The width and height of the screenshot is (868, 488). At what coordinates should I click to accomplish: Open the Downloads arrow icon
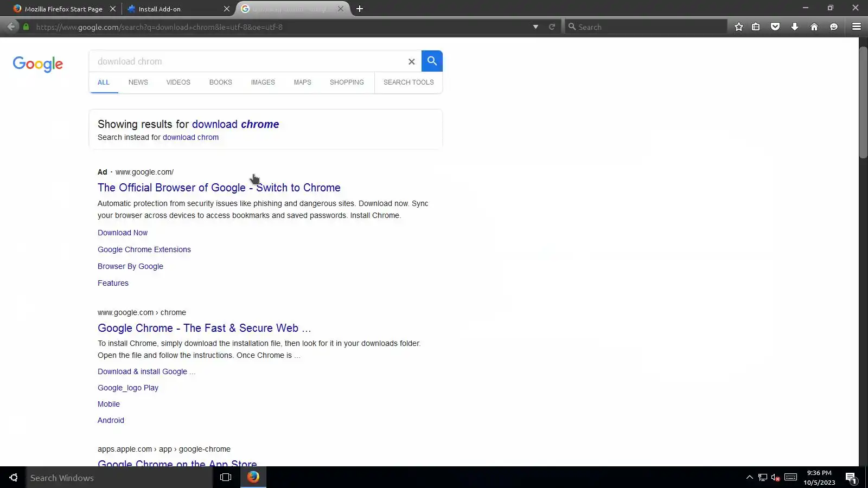(795, 27)
